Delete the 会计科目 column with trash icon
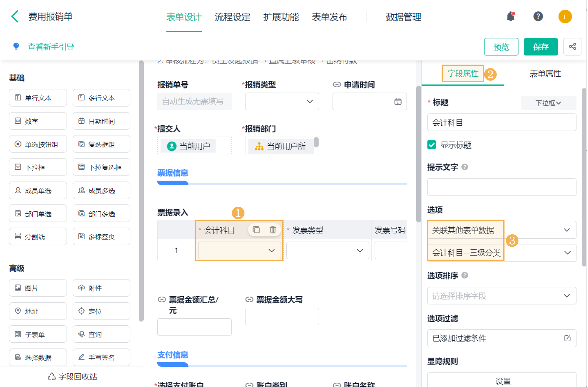The width and height of the screenshot is (588, 387). (x=273, y=230)
